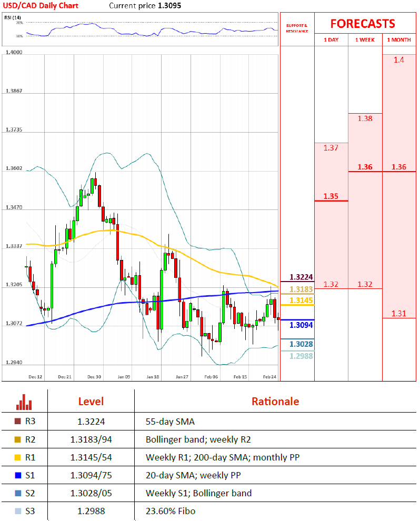Screen dimensions: 420x521
Task: Click the 1.37 value in 1 day forecast
Action: [331, 147]
